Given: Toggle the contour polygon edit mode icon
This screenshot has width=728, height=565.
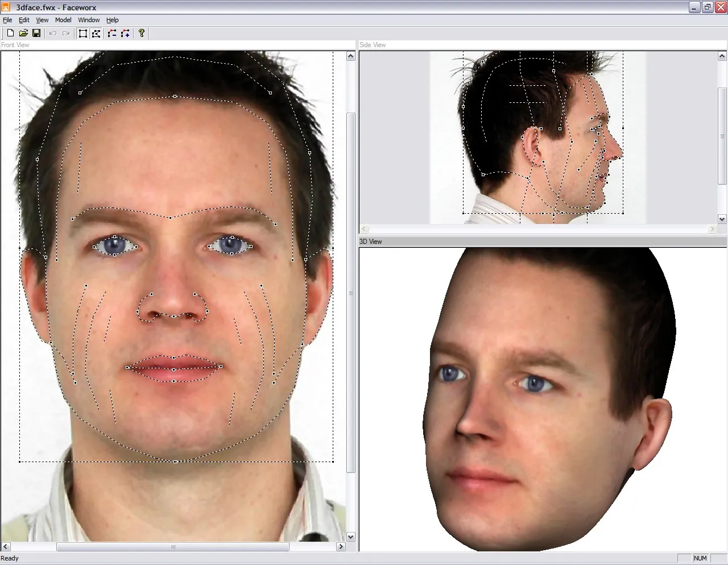Looking at the screenshot, I should pos(96,34).
